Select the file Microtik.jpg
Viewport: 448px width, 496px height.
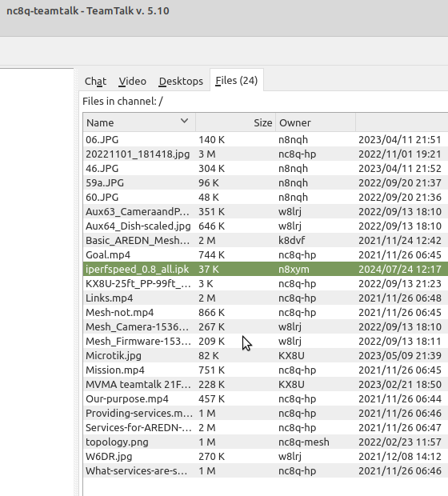[x=266, y=355]
